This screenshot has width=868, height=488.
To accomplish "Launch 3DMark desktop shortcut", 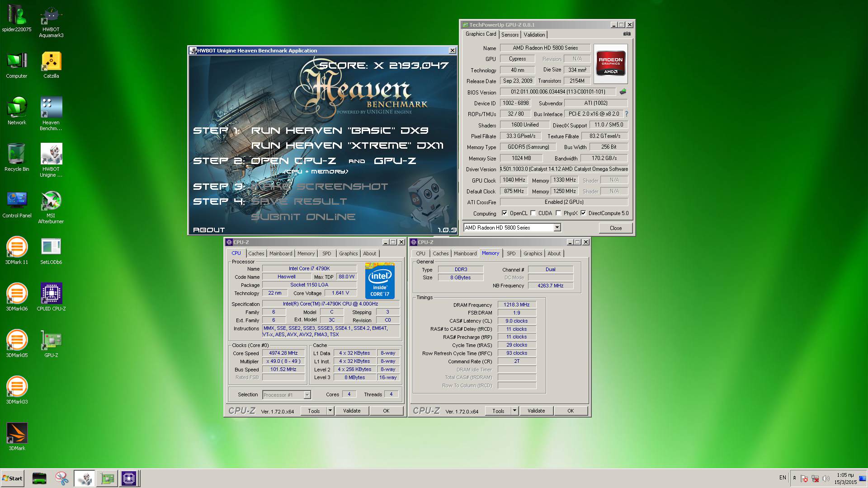I will 17,437.
